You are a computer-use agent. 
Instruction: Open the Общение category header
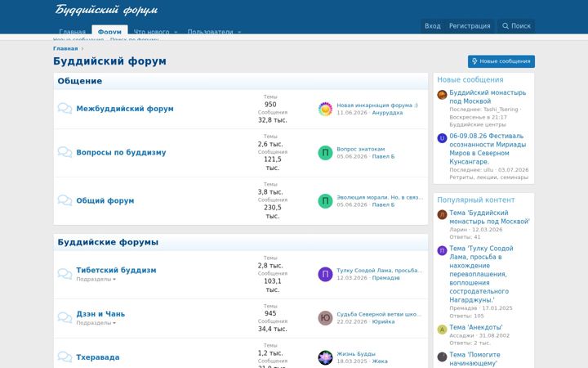tap(79, 81)
